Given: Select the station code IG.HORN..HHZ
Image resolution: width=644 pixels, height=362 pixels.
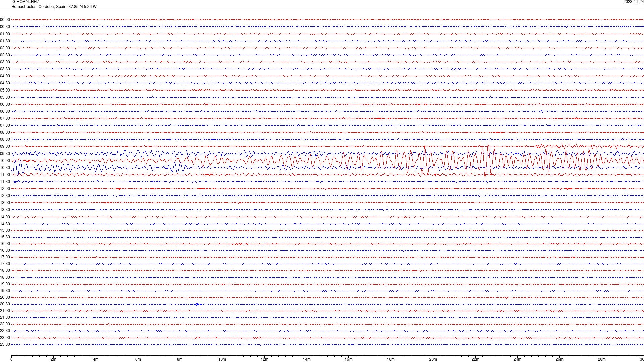Looking at the screenshot, I should click(25, 2).
